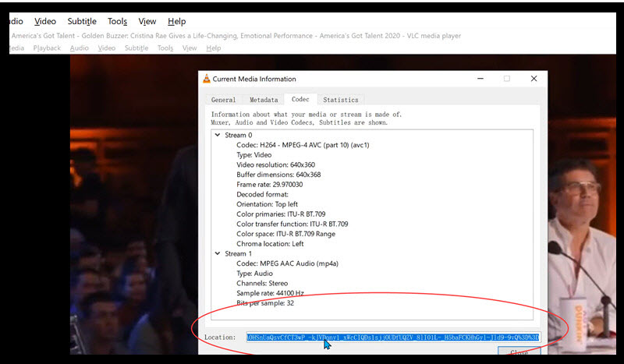Open the large View menu

pos(147,22)
